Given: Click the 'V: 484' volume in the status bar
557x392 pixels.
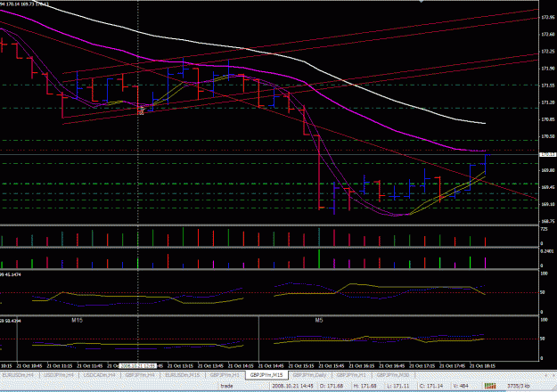Looking at the screenshot, I should tap(461, 386).
